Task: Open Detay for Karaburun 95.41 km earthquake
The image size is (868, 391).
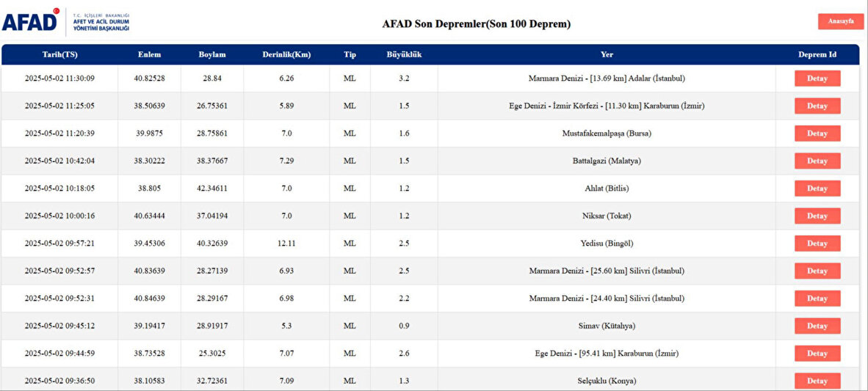Action: [817, 354]
